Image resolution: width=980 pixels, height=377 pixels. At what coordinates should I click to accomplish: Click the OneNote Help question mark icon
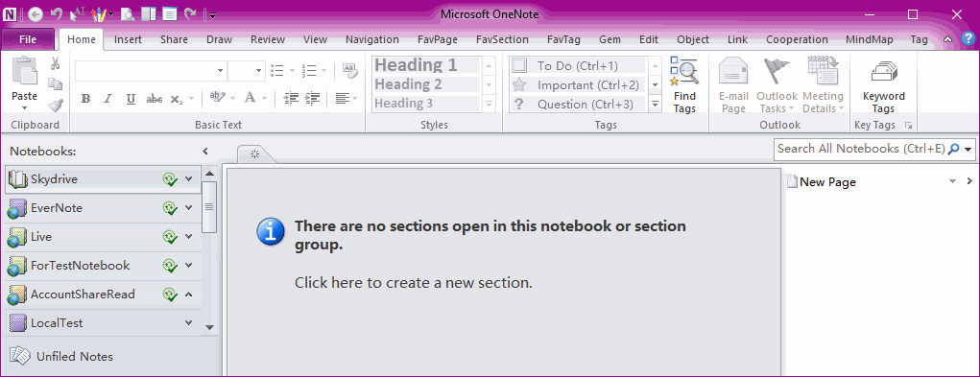968,39
